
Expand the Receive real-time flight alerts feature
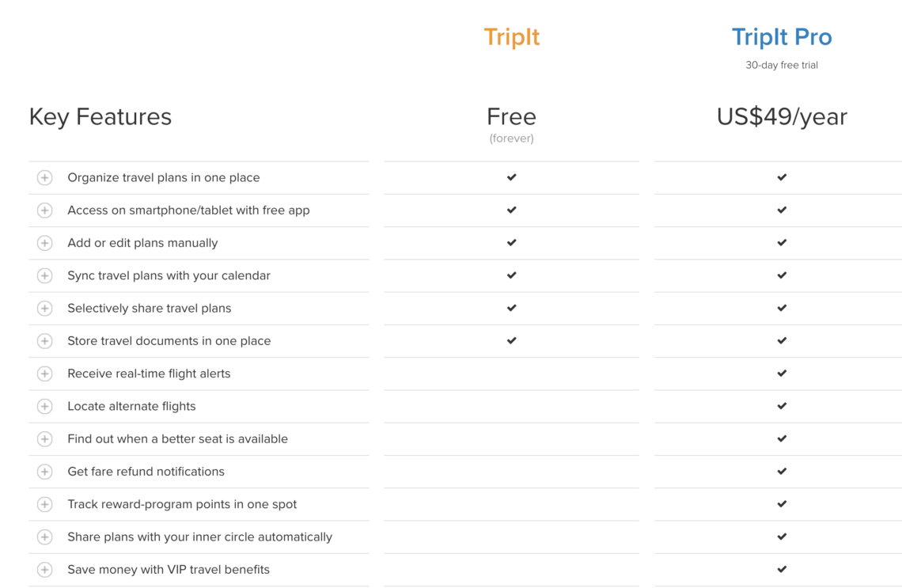click(x=44, y=373)
